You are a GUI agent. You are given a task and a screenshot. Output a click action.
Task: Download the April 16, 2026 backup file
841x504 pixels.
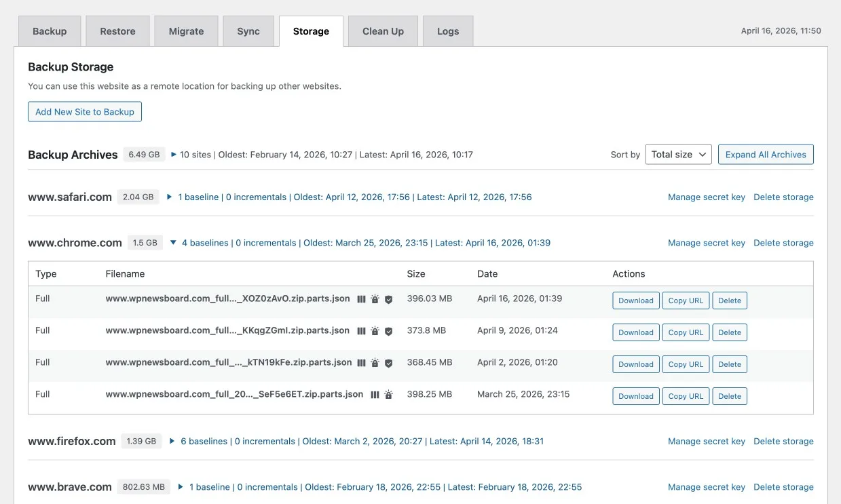[635, 301]
